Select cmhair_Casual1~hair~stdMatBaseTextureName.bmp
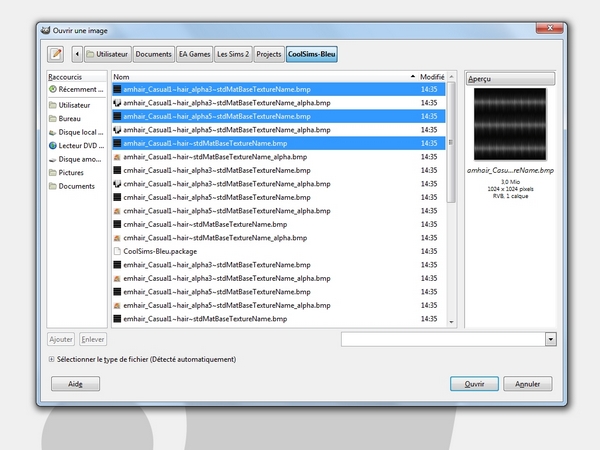 pos(279,224)
